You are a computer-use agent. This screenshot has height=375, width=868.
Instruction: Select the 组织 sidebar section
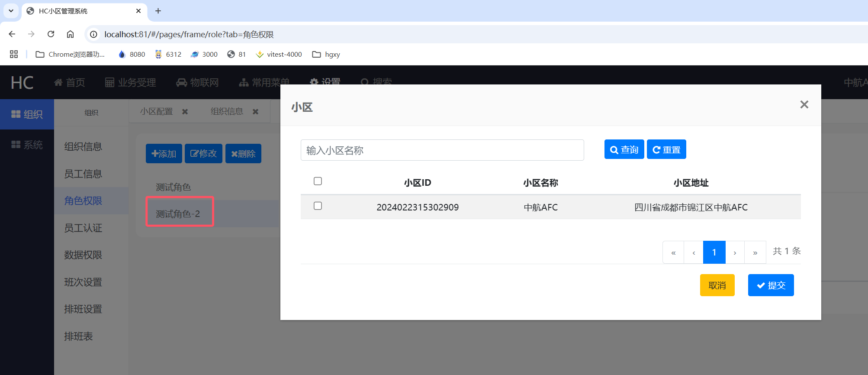tap(27, 114)
